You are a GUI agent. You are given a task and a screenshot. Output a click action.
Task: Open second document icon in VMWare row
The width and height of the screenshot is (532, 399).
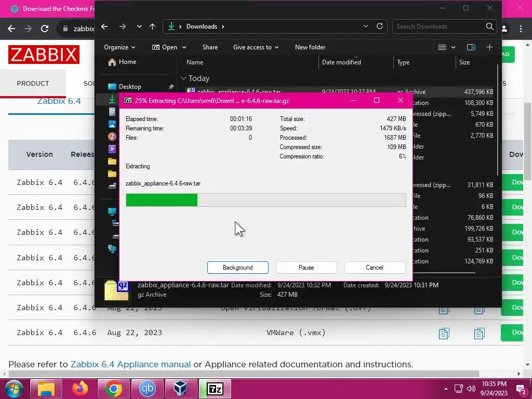[x=479, y=333]
